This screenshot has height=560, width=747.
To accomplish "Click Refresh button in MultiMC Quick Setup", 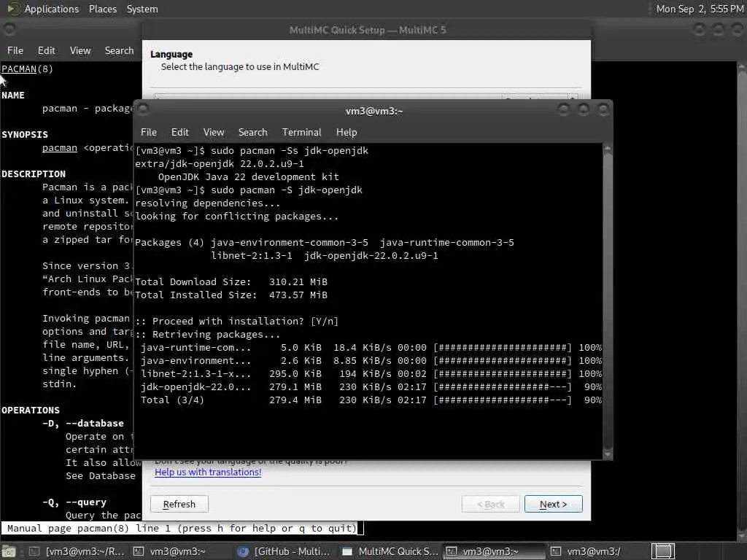I will tap(179, 504).
